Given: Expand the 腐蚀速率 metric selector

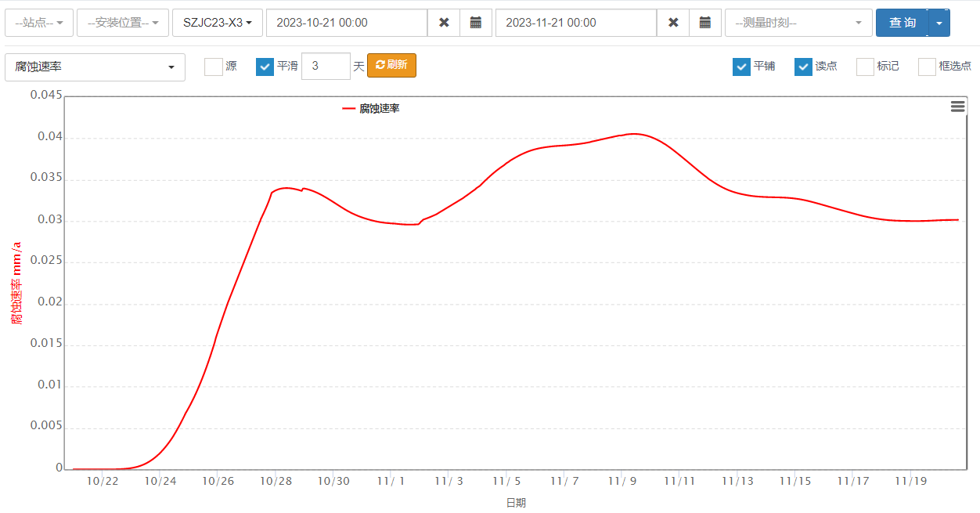Looking at the screenshot, I should click(x=95, y=67).
